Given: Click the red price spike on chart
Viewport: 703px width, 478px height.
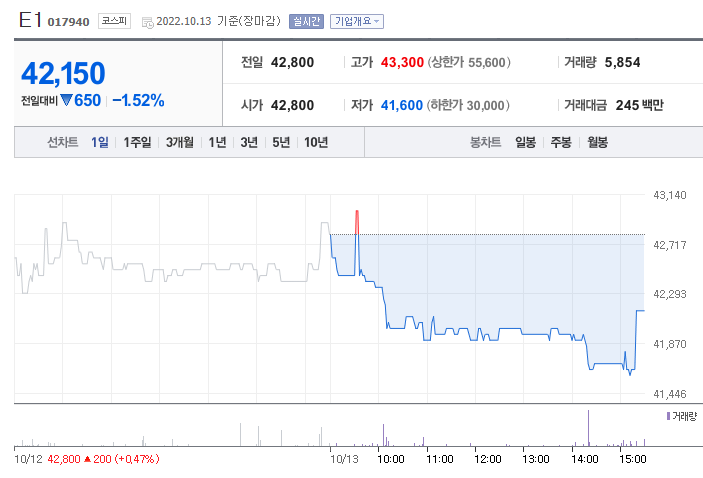Looking at the screenshot, I should (x=357, y=222).
